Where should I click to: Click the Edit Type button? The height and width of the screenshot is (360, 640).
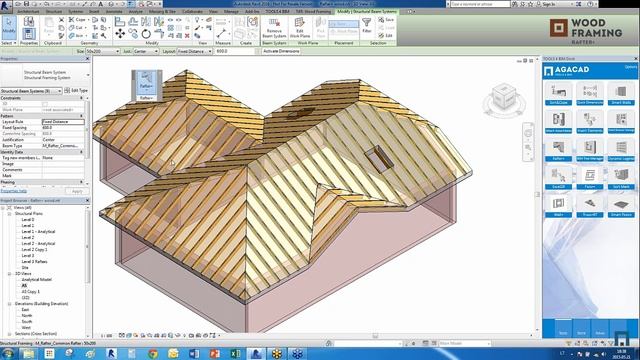76,91
